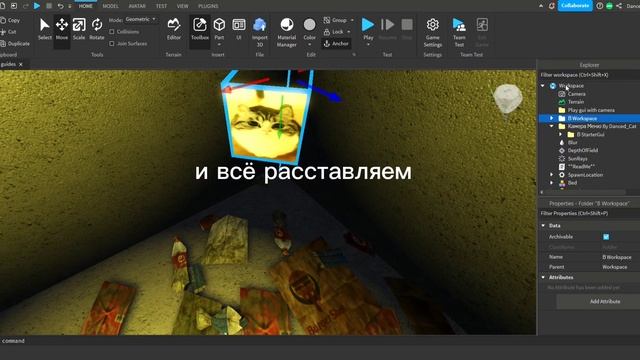Viewport: 640px width, 360px height.
Task: Switch to the TEST ribbon tab
Action: point(161,6)
